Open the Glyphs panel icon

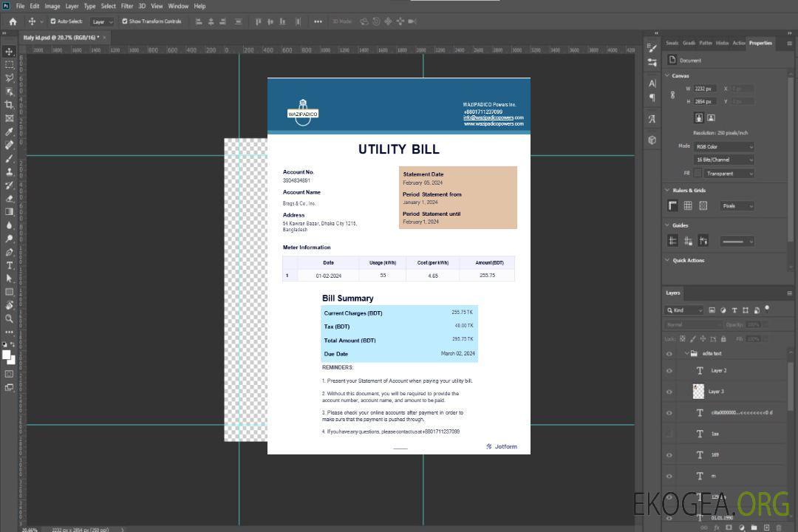coord(652,119)
